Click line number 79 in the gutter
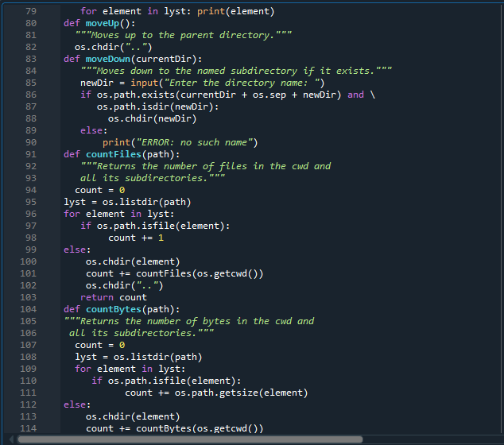Screen dimensions: 504x445 [31, 11]
